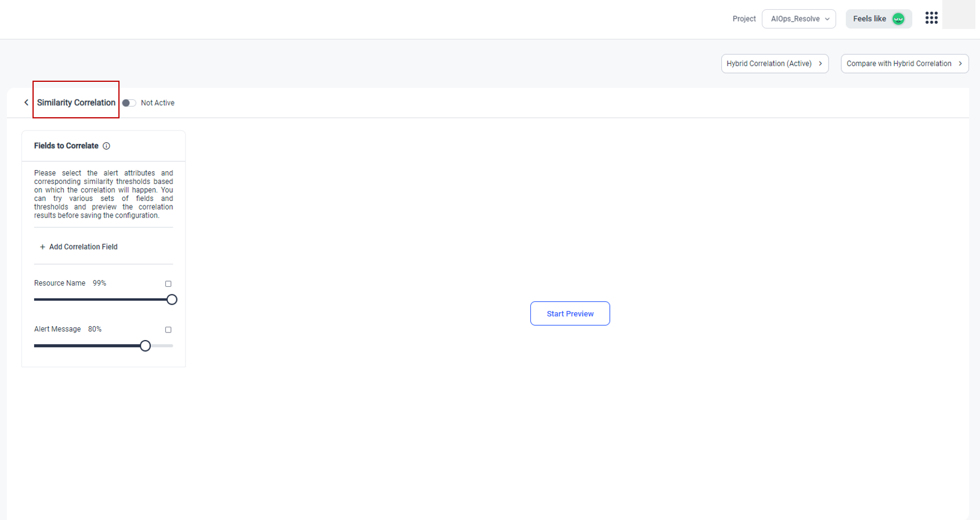Check the Resource Name checkbox

pyautogui.click(x=168, y=284)
